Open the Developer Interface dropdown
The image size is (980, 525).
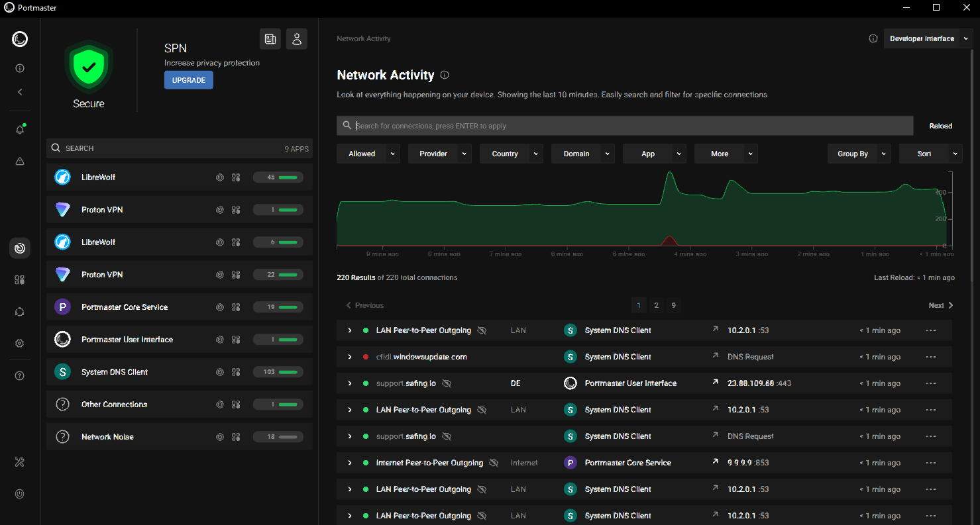tap(929, 38)
